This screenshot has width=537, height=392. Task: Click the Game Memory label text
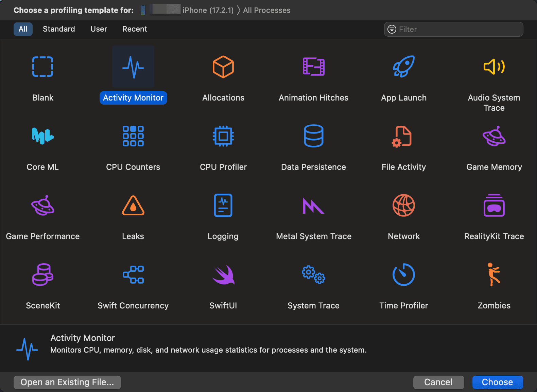coord(494,167)
